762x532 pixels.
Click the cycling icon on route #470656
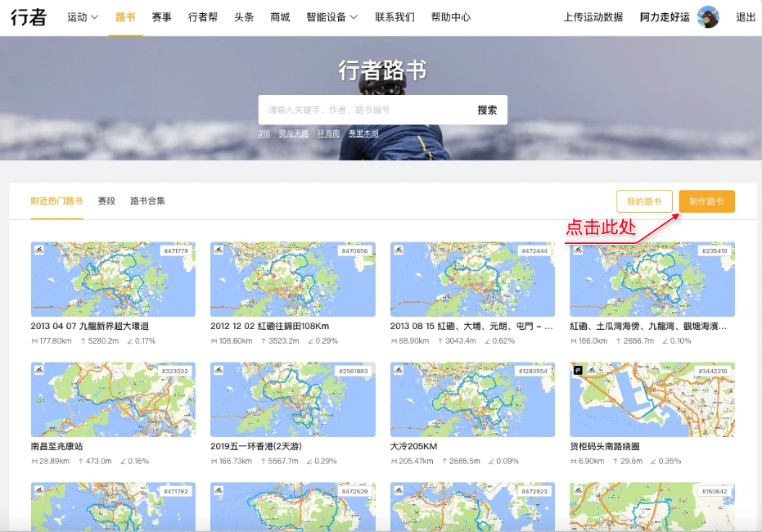[x=218, y=250]
